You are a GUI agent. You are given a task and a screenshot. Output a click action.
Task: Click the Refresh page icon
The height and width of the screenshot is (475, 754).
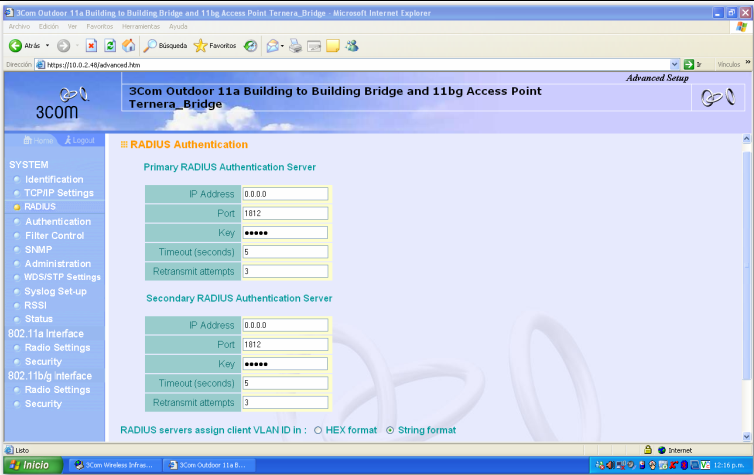109,45
